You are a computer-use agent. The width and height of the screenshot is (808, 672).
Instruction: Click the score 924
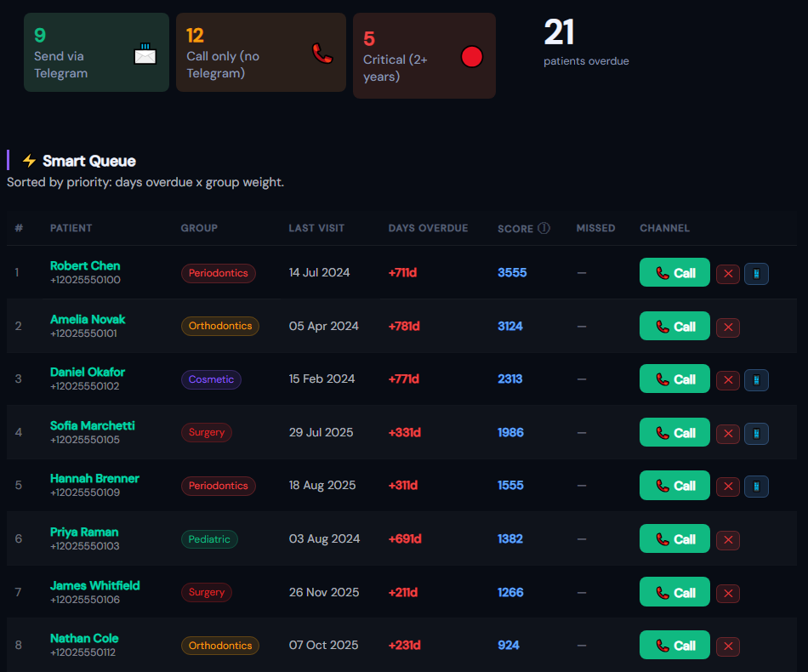pyautogui.click(x=509, y=645)
